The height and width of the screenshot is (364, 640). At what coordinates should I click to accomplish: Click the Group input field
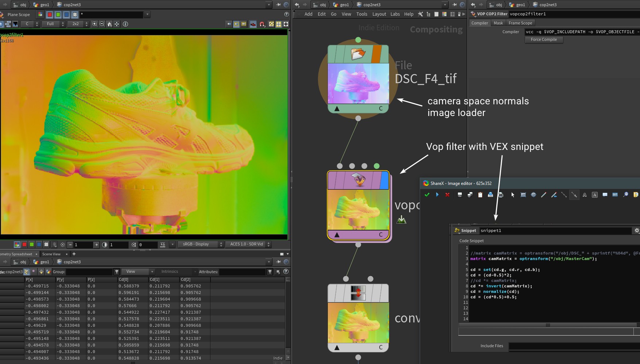click(89, 272)
